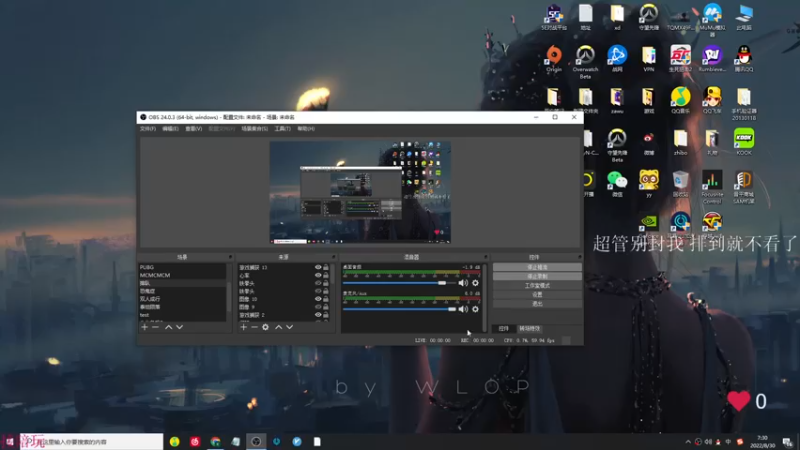
Task: Pop out the 场景 dock panel
Action: [x=230, y=257]
